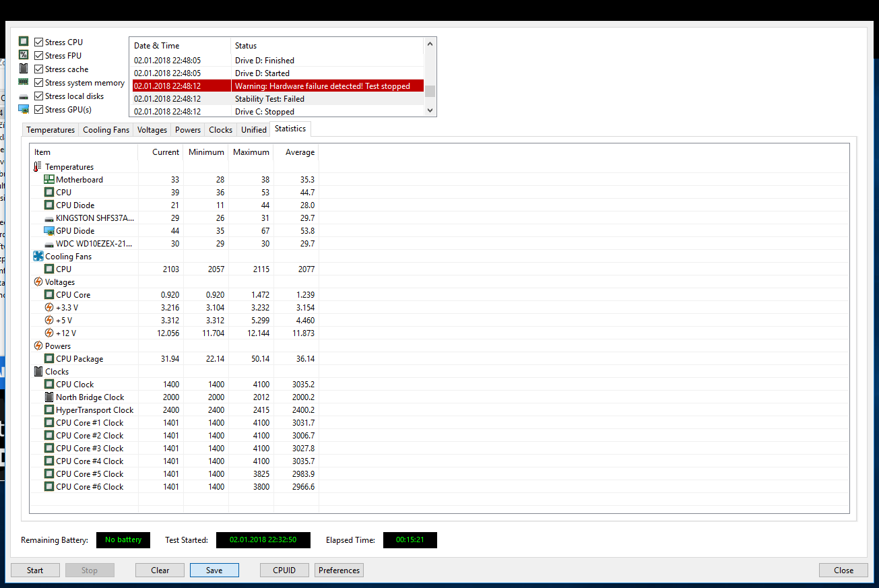The image size is (879, 588).
Task: Click the +12 V voltage icon
Action: (x=48, y=333)
